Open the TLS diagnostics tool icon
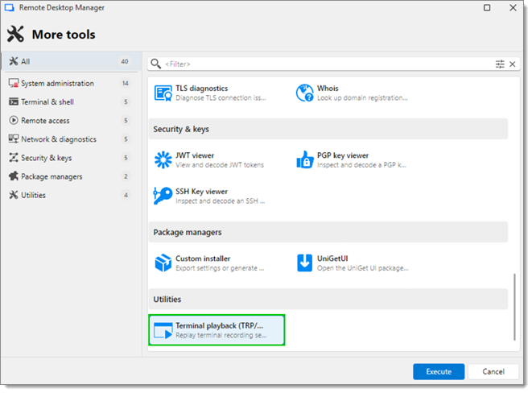Image resolution: width=532 pixels, height=393 pixels. click(163, 93)
